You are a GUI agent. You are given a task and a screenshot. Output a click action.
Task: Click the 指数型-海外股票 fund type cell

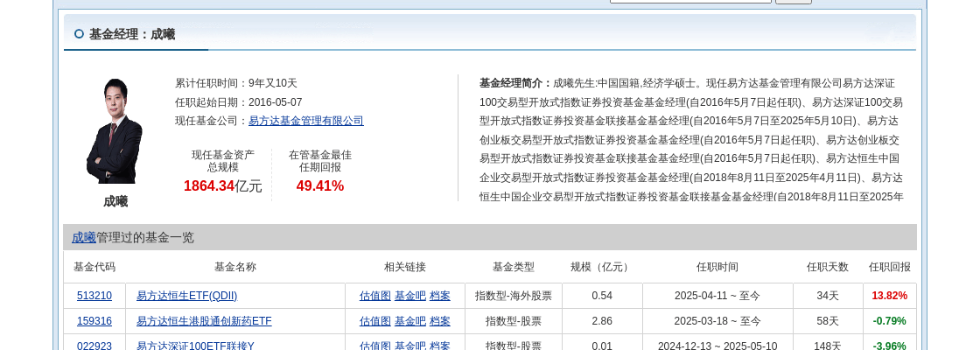(x=513, y=296)
